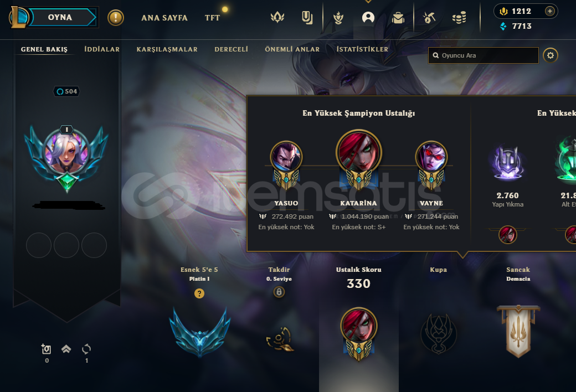Click the yellow alert exclamation icon

pos(116,18)
